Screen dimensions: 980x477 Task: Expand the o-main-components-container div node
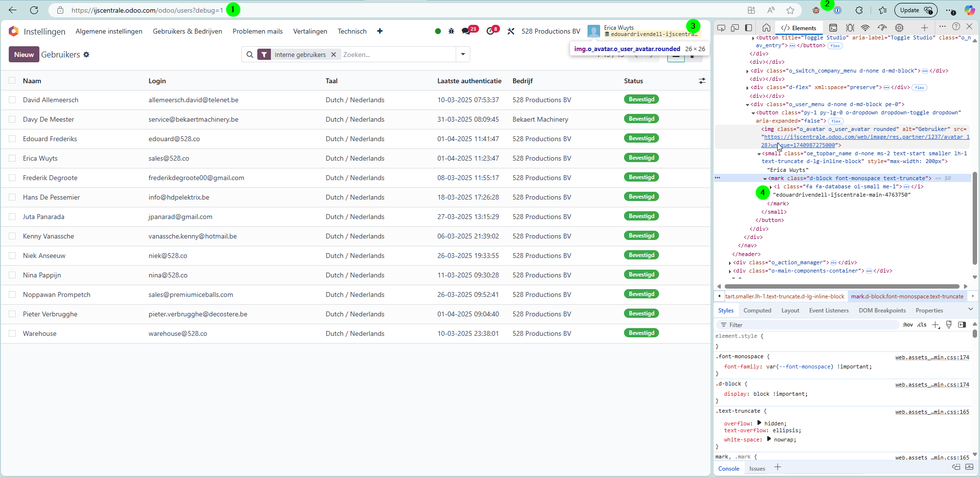(730, 271)
